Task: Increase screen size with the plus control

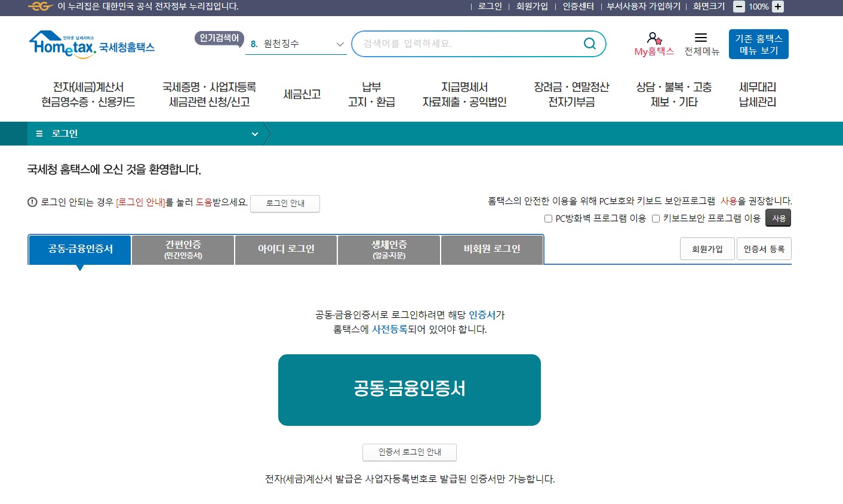Action: click(777, 7)
